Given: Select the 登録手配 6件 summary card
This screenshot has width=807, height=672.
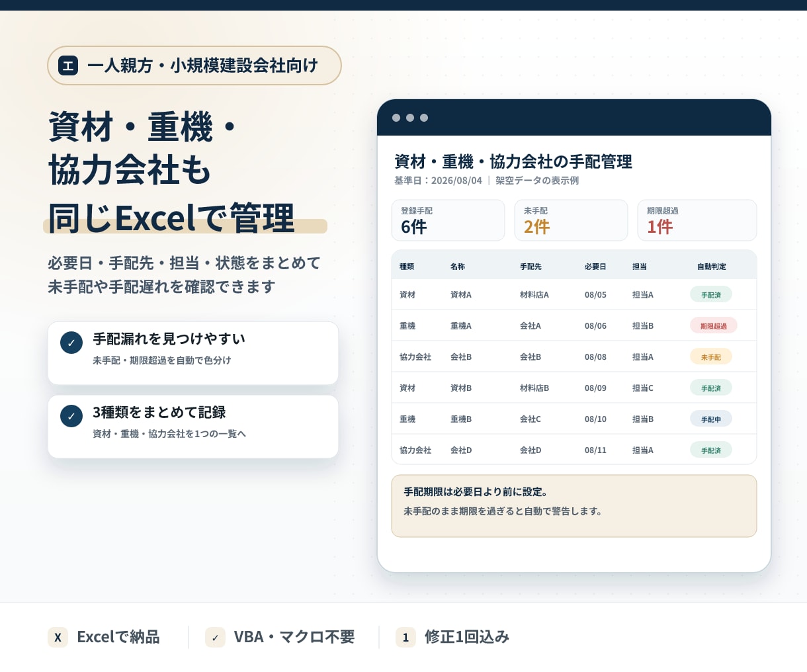Looking at the screenshot, I should tap(448, 220).
